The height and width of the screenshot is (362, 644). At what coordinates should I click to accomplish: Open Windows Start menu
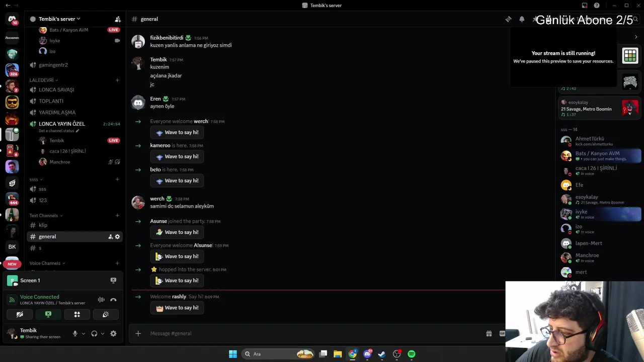coord(232,354)
